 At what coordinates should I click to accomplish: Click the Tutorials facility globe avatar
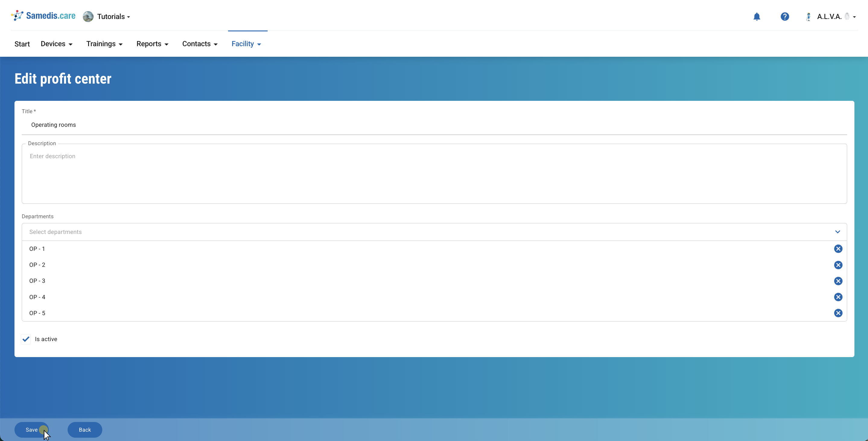pos(88,17)
